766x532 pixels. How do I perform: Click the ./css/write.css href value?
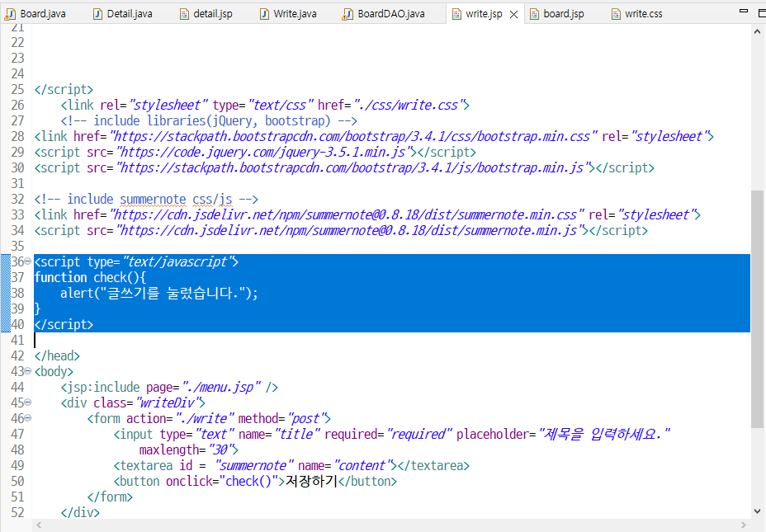coord(409,105)
